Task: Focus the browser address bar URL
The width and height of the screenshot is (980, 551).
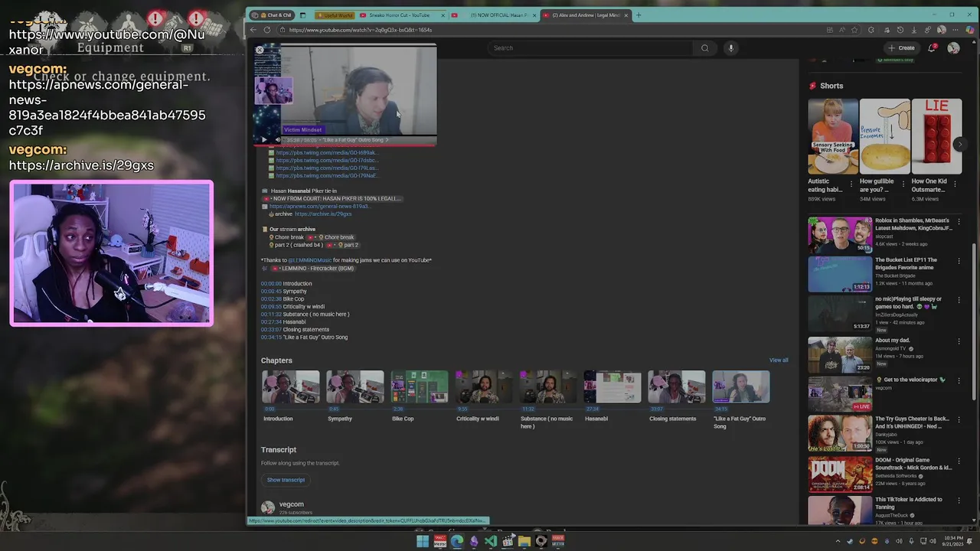Action: [x=361, y=30]
